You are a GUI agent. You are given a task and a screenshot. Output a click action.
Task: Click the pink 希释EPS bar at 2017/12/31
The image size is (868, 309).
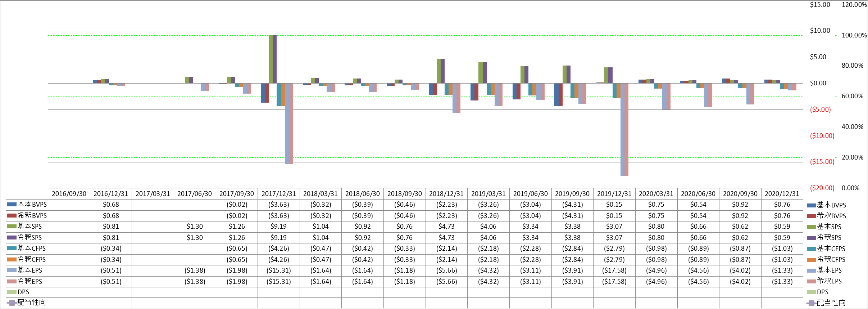click(291, 124)
